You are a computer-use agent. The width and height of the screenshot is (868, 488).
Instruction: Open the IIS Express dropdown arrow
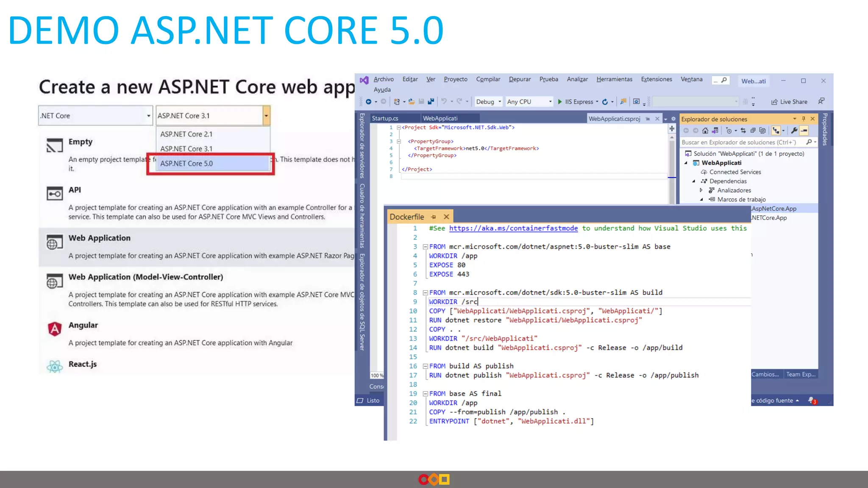click(x=597, y=102)
